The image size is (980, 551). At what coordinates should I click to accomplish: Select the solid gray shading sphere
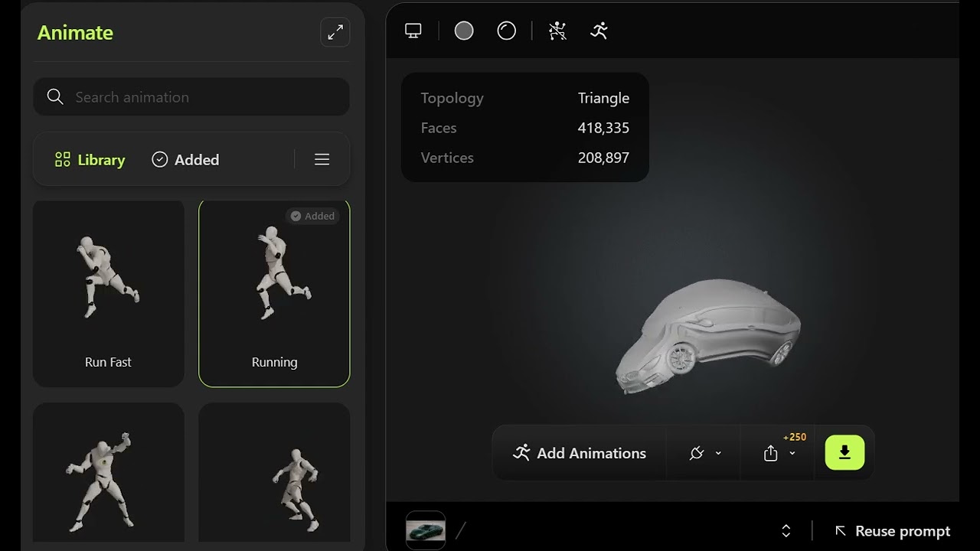pyautogui.click(x=464, y=31)
